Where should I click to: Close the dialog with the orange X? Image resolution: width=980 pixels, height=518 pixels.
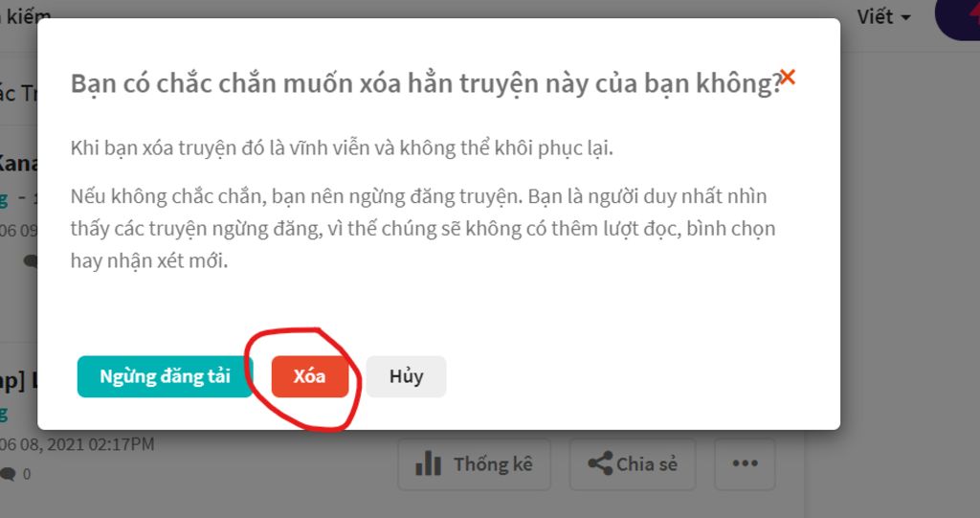(x=788, y=77)
